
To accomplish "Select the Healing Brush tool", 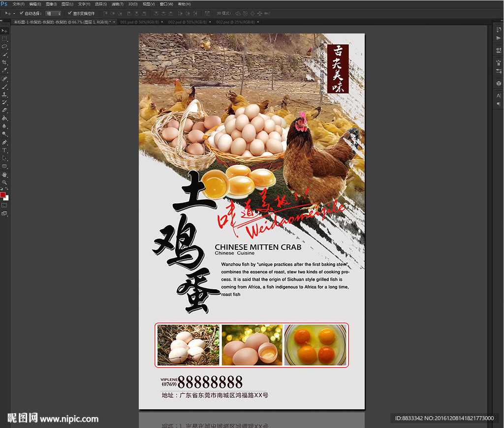I will pyautogui.click(x=4, y=79).
